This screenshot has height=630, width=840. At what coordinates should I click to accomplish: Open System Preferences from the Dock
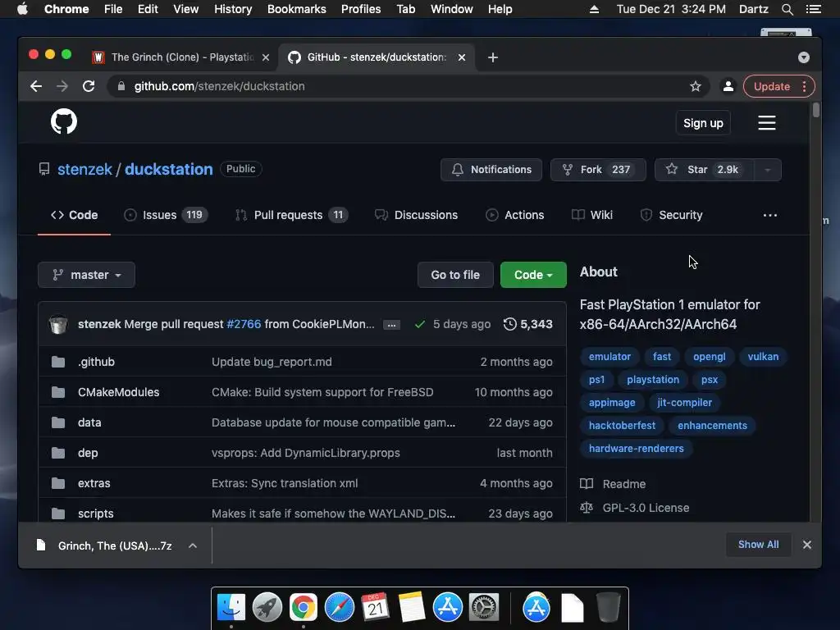[484, 607]
